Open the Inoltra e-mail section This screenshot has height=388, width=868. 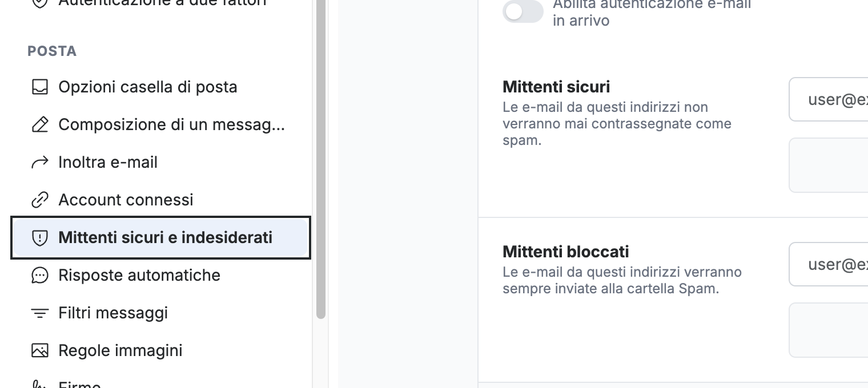click(160, 163)
